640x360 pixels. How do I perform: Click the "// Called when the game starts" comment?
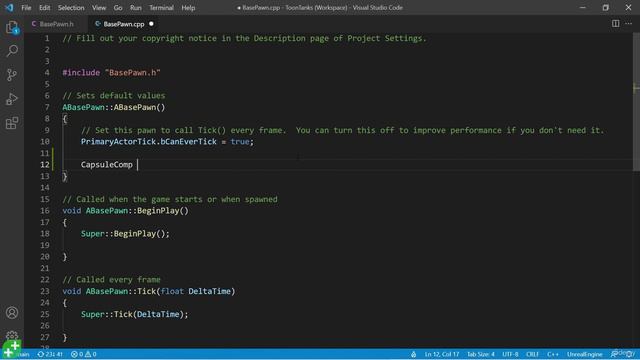click(170, 199)
